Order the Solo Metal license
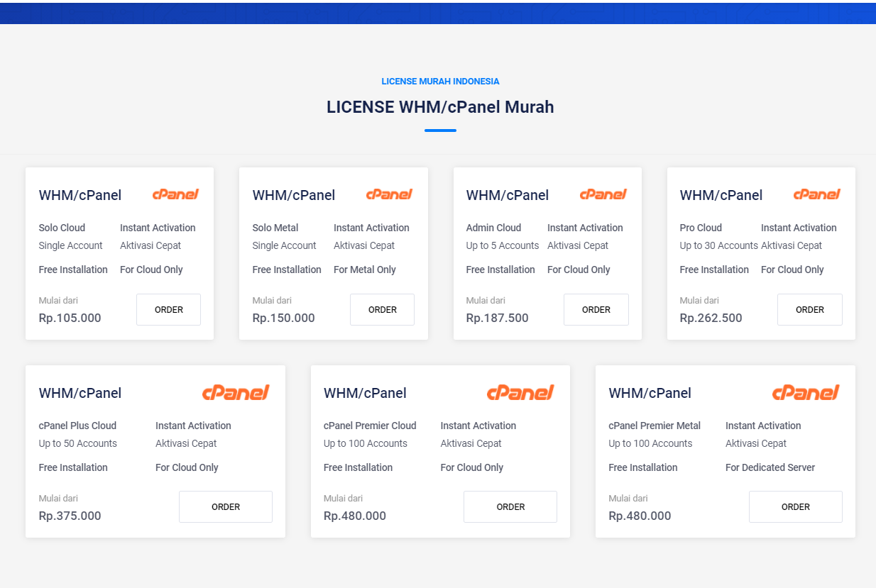 click(383, 310)
